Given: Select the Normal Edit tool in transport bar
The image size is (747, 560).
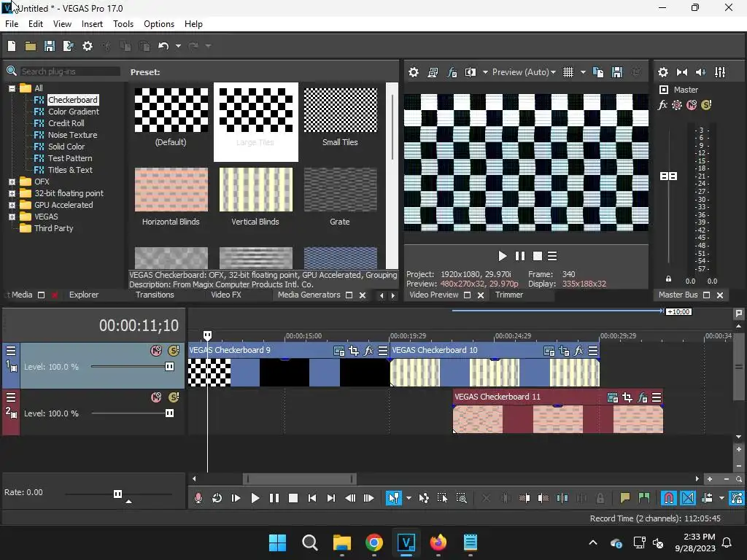Looking at the screenshot, I should [394, 498].
